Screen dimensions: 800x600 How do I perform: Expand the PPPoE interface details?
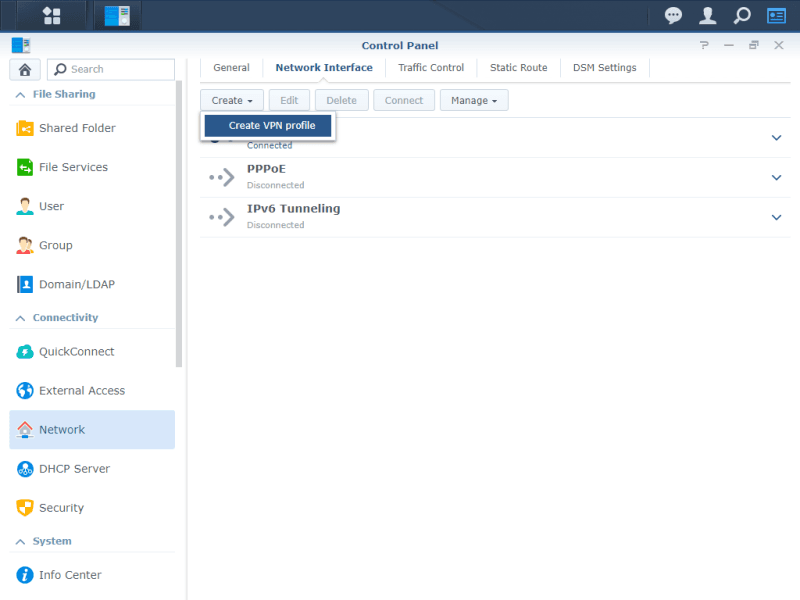coord(776,177)
